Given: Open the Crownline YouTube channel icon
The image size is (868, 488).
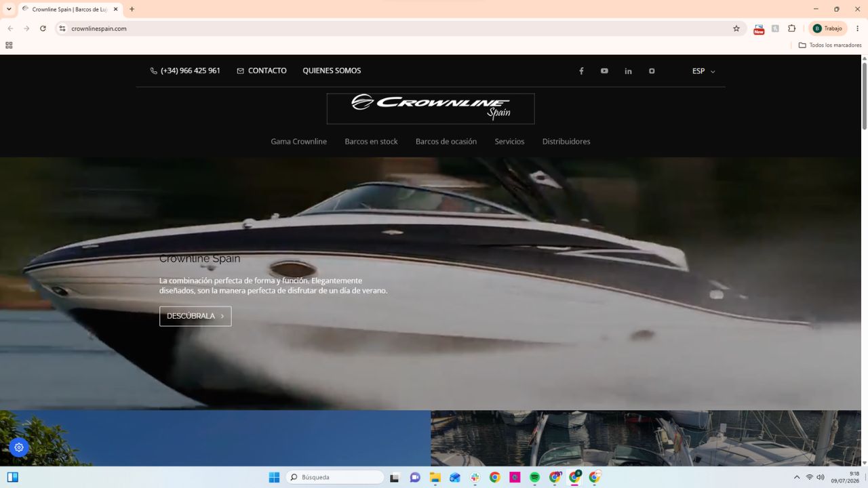Looking at the screenshot, I should tap(604, 71).
